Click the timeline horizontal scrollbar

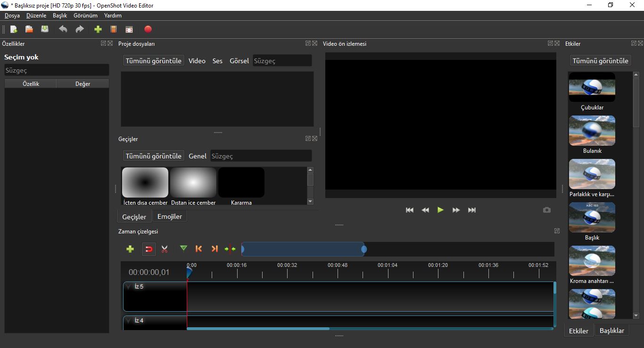tap(258, 329)
